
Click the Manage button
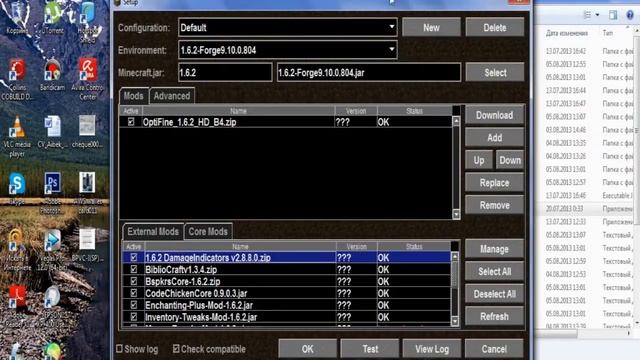(494, 249)
